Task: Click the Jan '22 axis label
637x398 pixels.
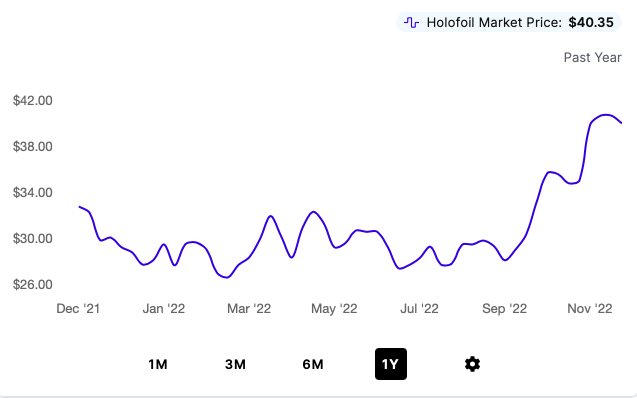Action: (x=164, y=309)
